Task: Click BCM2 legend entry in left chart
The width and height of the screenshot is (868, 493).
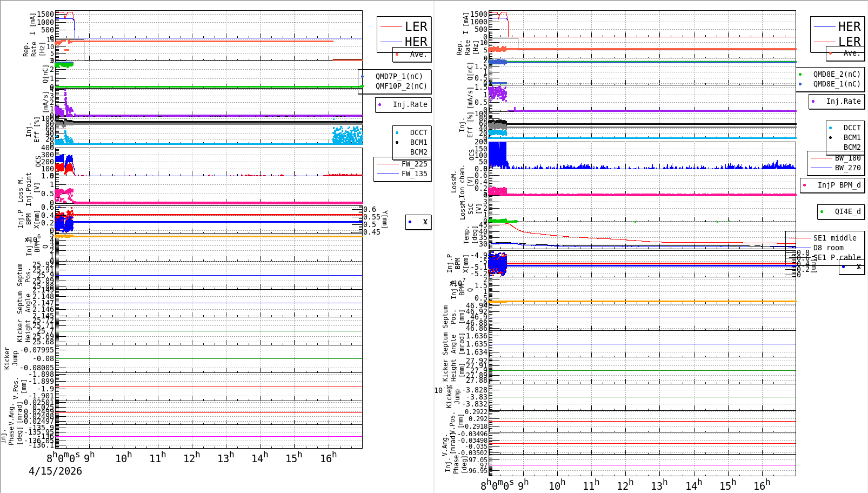Action: 418,152
